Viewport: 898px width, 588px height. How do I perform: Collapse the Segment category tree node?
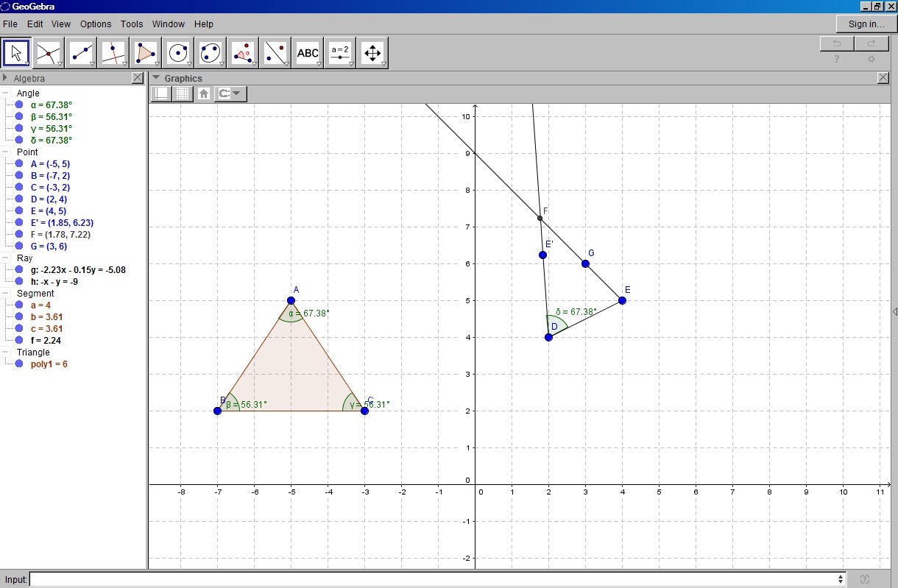[6, 294]
